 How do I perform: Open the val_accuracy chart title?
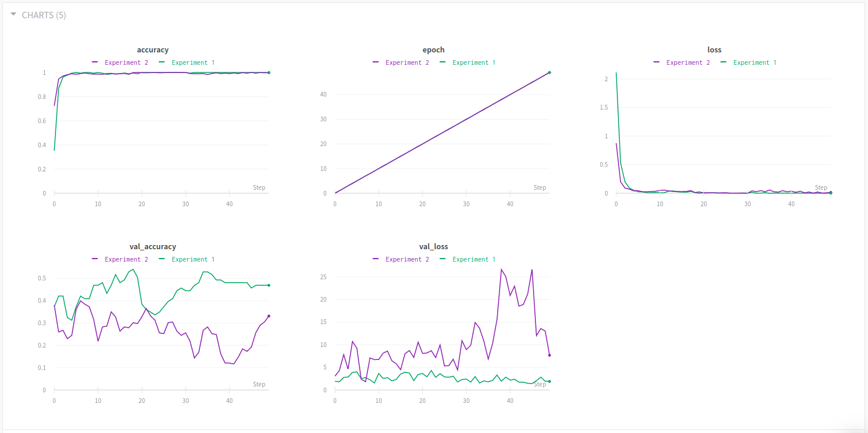coord(153,247)
